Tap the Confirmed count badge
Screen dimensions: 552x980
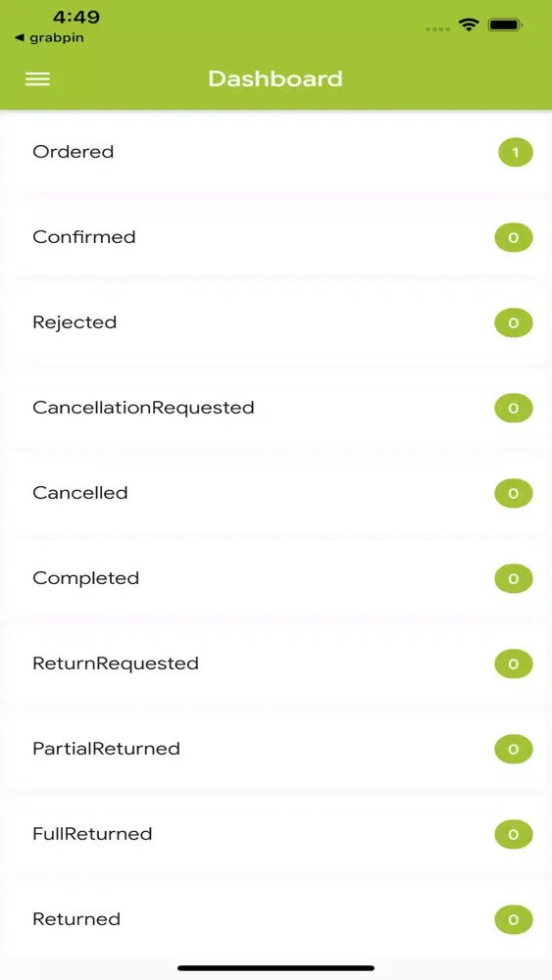tap(513, 237)
